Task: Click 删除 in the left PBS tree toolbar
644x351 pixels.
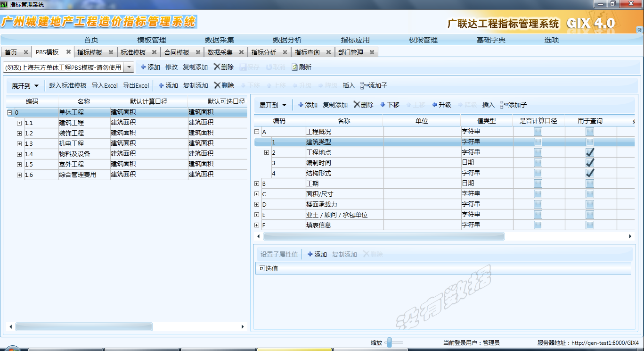Action: pos(224,85)
